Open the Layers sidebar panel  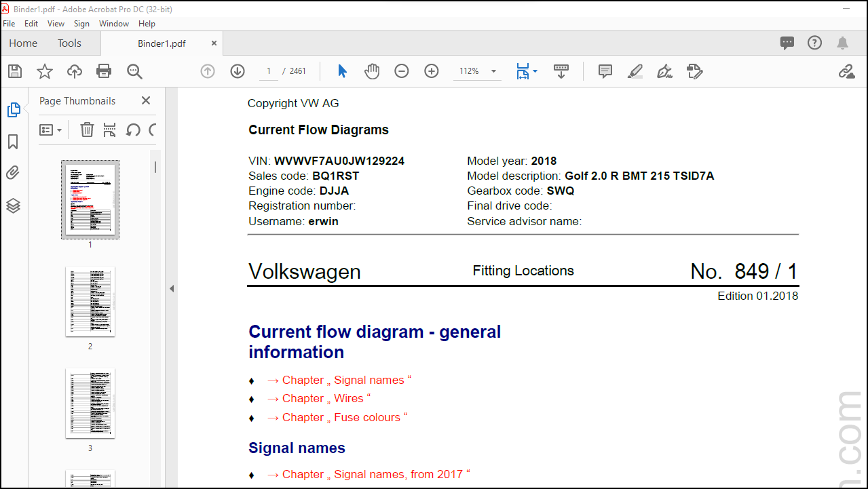[13, 206]
